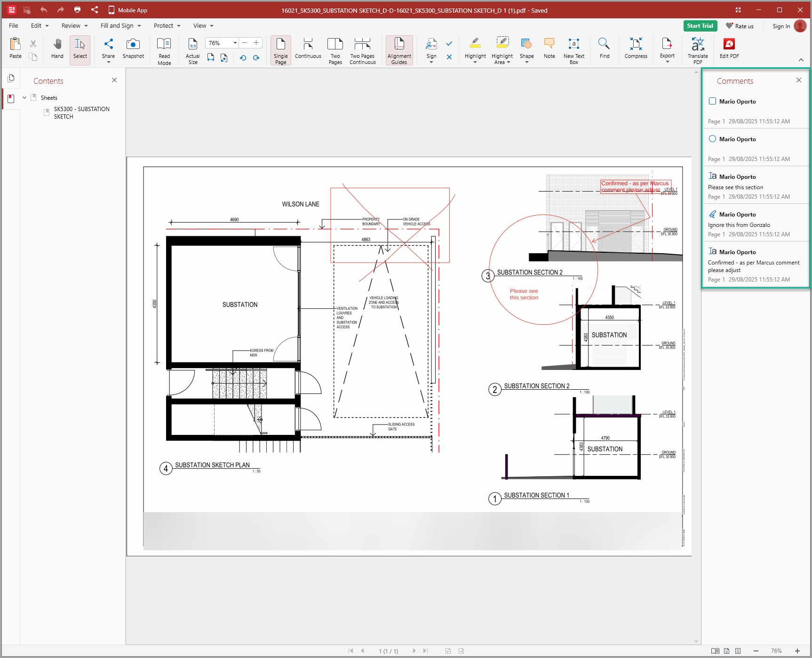This screenshot has width=812, height=658.
Task: Open the zoom percentage dropdown
Action: [x=235, y=43]
